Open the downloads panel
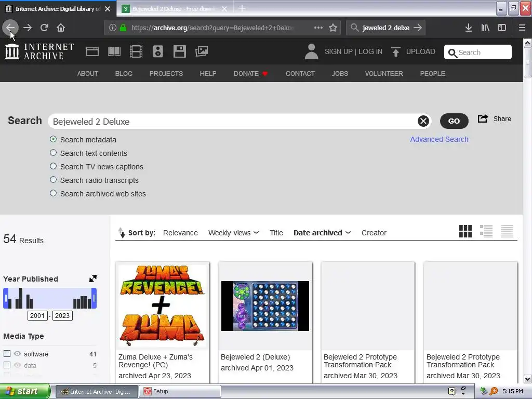 [x=469, y=28]
